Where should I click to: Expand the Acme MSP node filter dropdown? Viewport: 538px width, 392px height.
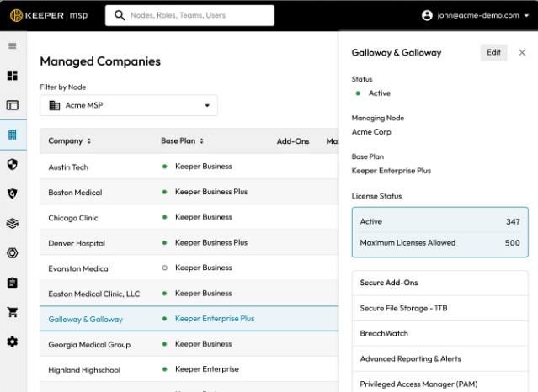128,105
